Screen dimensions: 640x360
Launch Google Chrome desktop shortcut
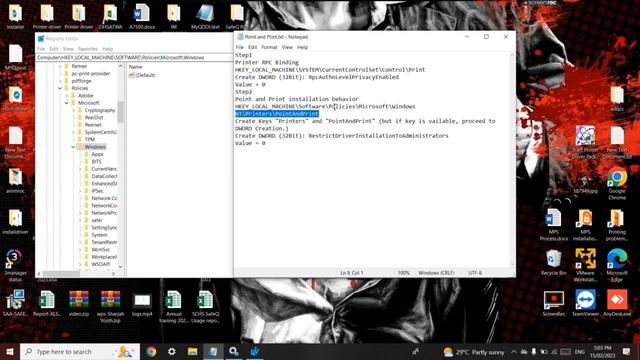tap(617, 184)
